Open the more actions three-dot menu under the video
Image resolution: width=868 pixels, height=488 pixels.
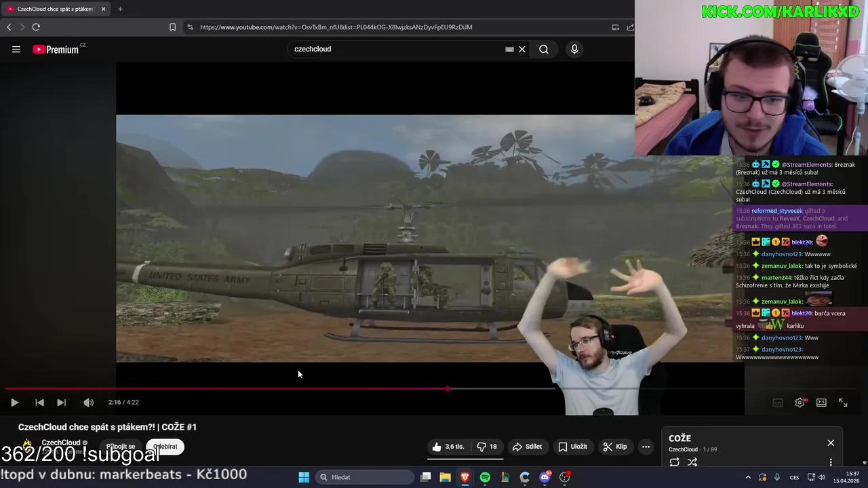coord(646,447)
